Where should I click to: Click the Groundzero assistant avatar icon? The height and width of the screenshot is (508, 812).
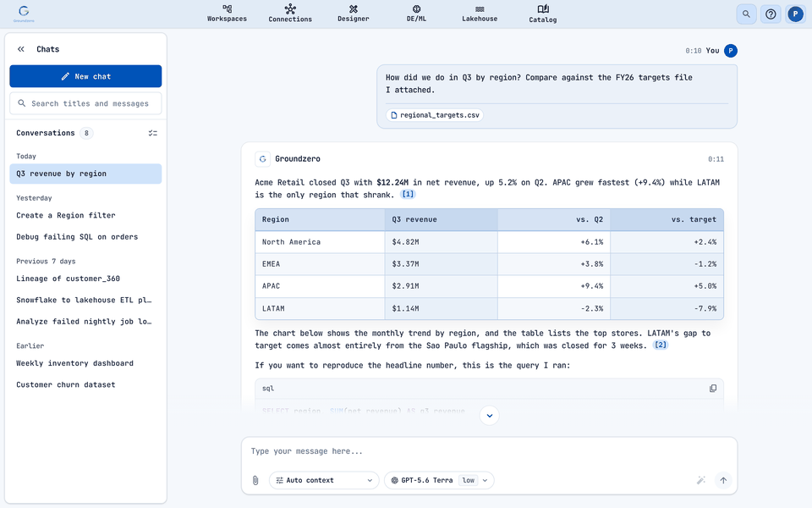(262, 159)
